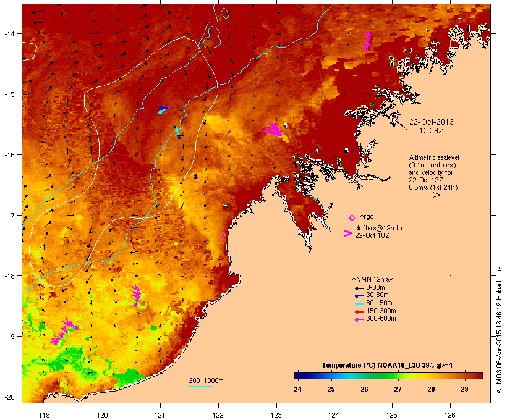The width and height of the screenshot is (507, 420).
Task: Pick the dark blue 24°C colorbar end
Action: [x=298, y=376]
